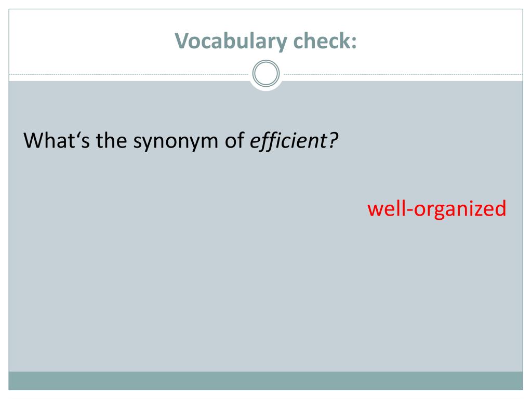The image size is (532, 399).
Task: Click the word 'of' before 'efficient'
Action: (234, 140)
